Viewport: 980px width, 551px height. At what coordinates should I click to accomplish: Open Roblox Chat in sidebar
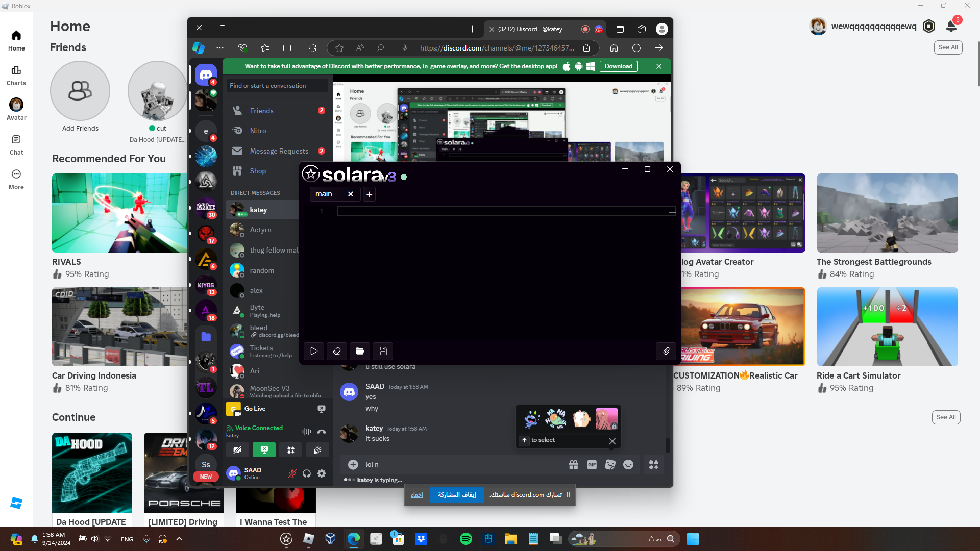[16, 144]
